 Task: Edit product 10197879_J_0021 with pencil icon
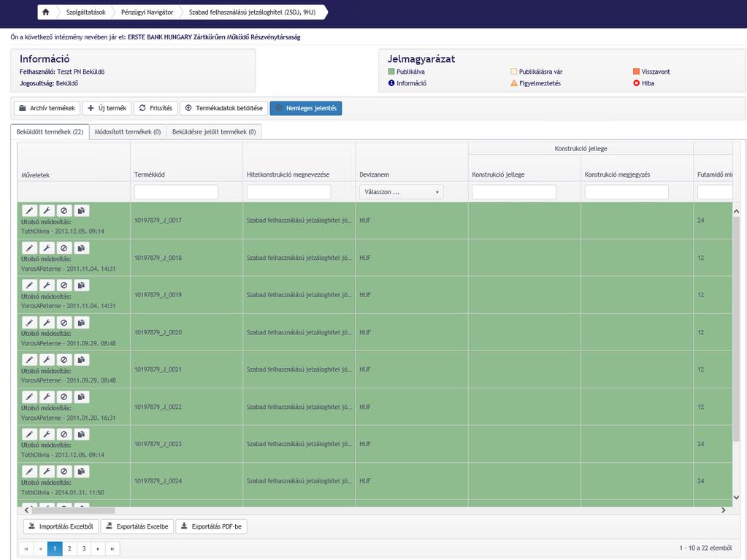(29, 360)
